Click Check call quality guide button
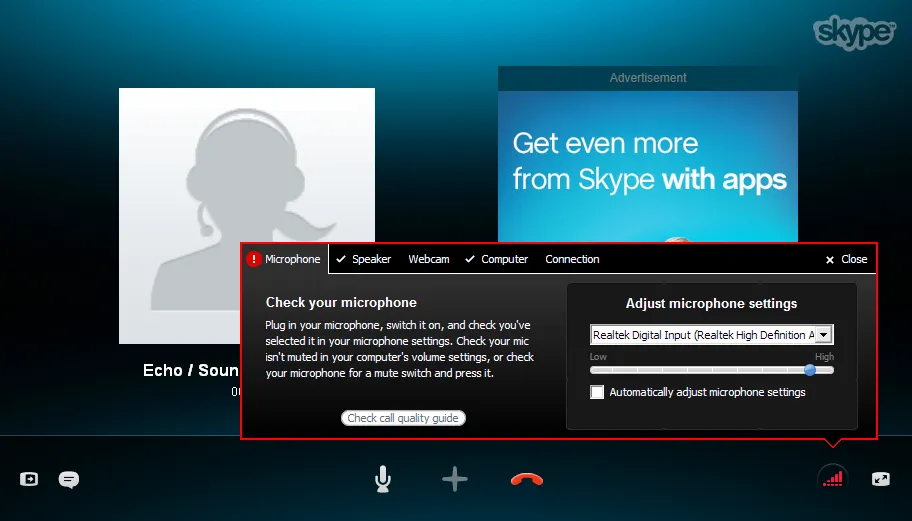Viewport: 912px width, 521px height. coord(403,418)
